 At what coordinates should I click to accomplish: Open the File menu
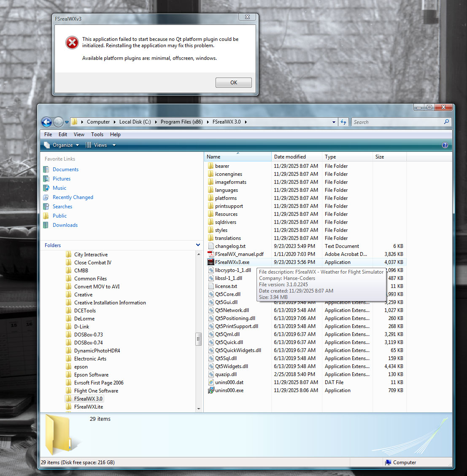point(48,134)
